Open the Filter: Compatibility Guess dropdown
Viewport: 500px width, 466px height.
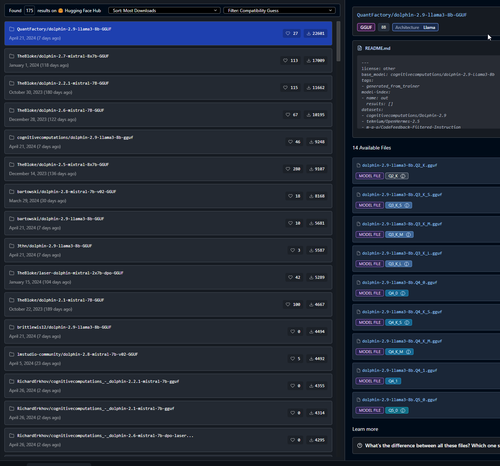point(280,11)
